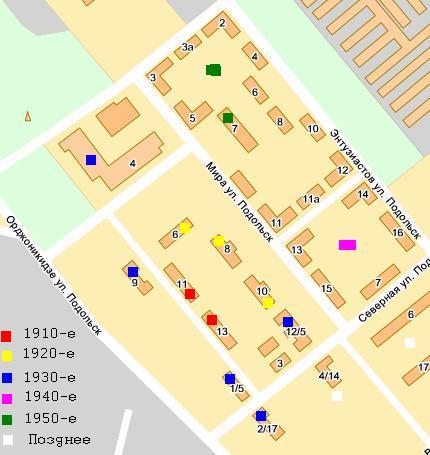
Task: Click the Энтузиастов ул. Подольск street label
Action: [x=375, y=184]
